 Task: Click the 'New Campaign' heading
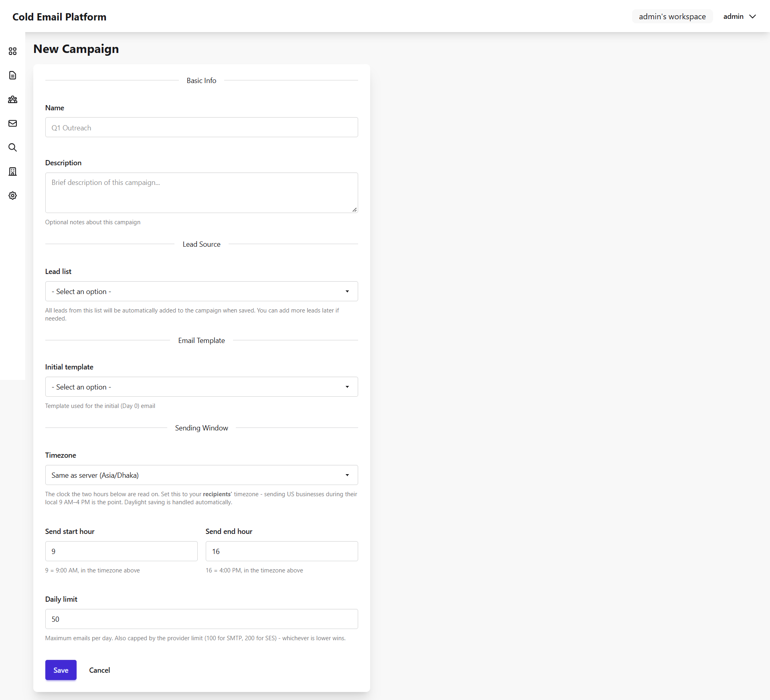76,49
